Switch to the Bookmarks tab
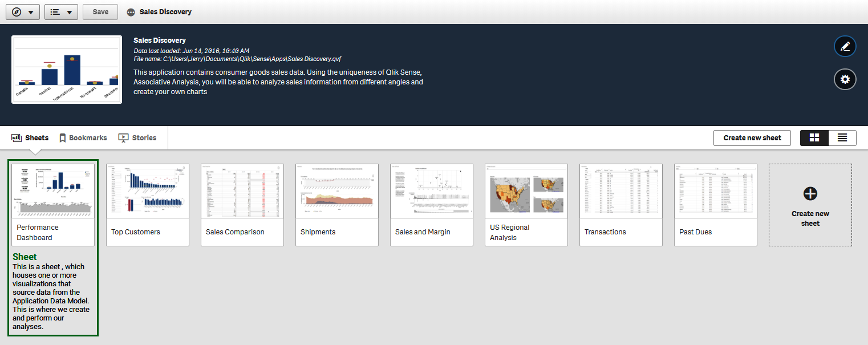868x345 pixels. pos(83,138)
